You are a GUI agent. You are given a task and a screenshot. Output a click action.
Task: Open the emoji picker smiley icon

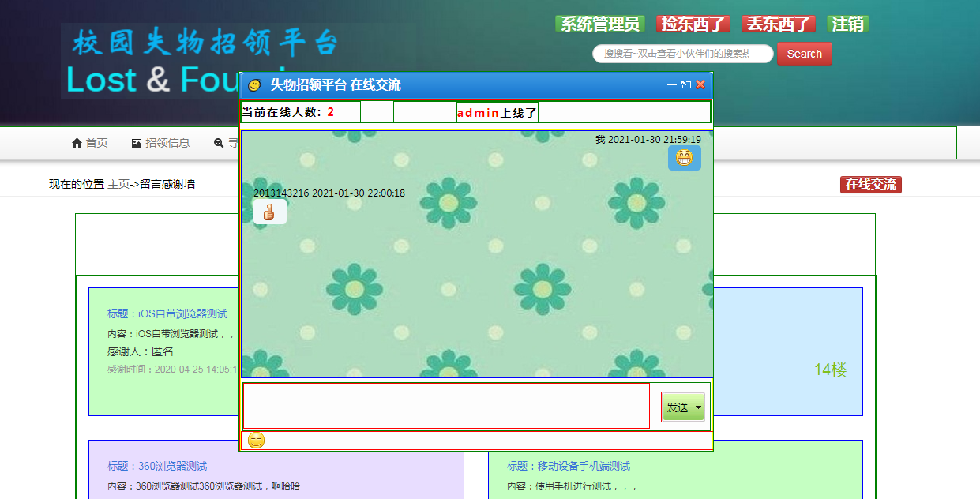pos(256,441)
